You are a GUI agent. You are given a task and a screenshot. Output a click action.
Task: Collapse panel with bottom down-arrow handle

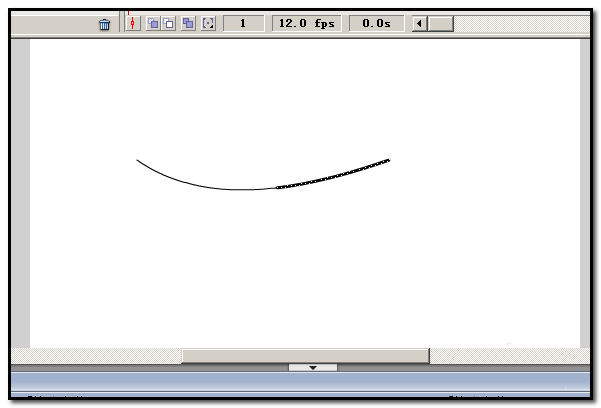[313, 367]
